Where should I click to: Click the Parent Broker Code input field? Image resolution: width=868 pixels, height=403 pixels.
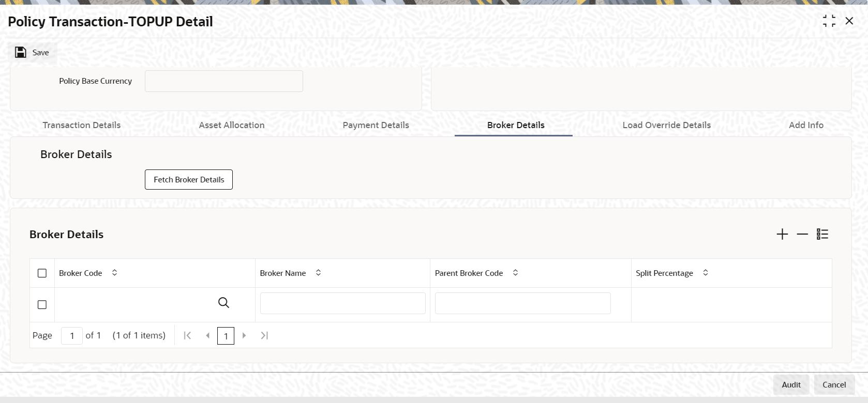coord(523,303)
